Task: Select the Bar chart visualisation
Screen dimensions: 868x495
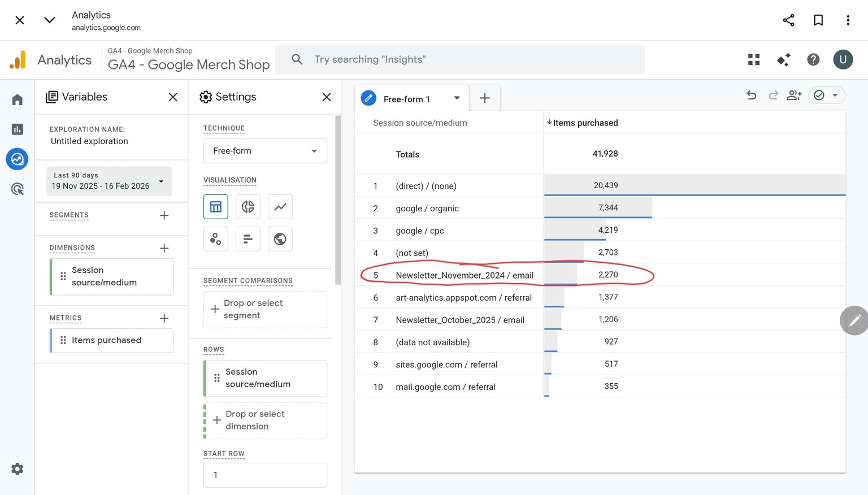Action: 248,239
